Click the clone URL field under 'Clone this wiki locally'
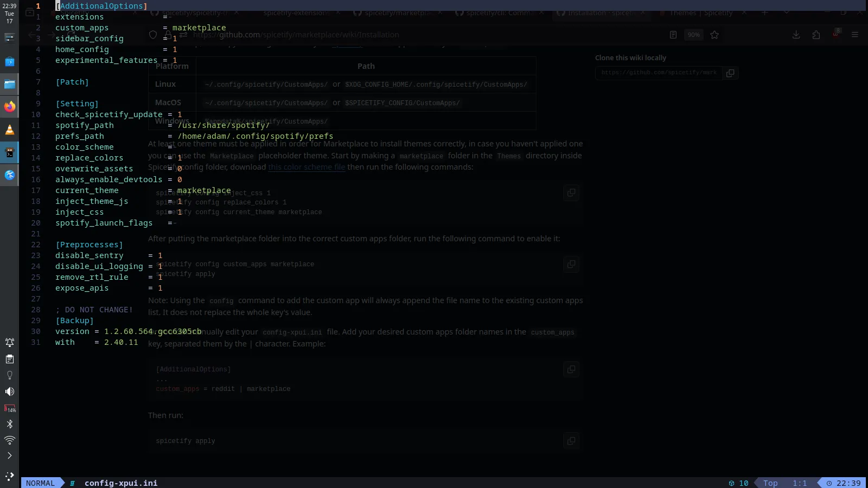 pos(659,73)
